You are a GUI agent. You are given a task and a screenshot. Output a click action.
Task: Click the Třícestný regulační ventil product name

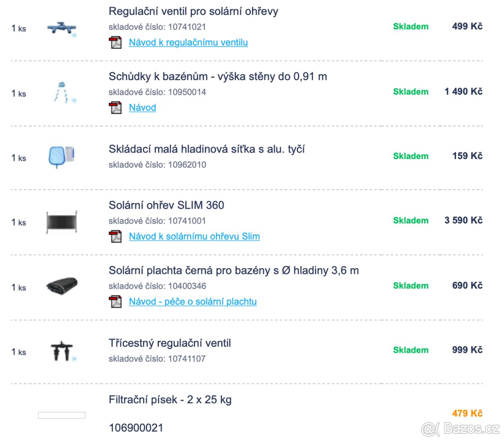point(170,343)
